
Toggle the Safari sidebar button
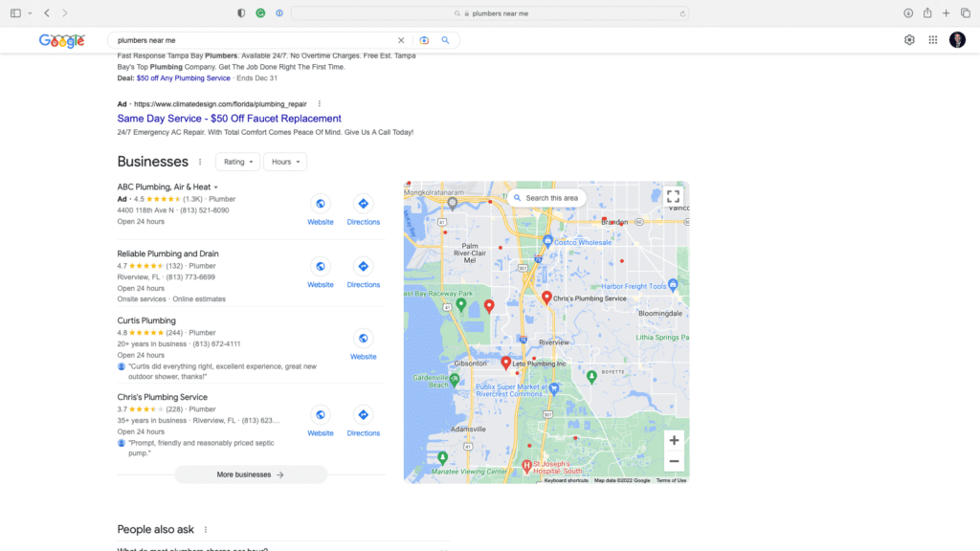pos(15,13)
